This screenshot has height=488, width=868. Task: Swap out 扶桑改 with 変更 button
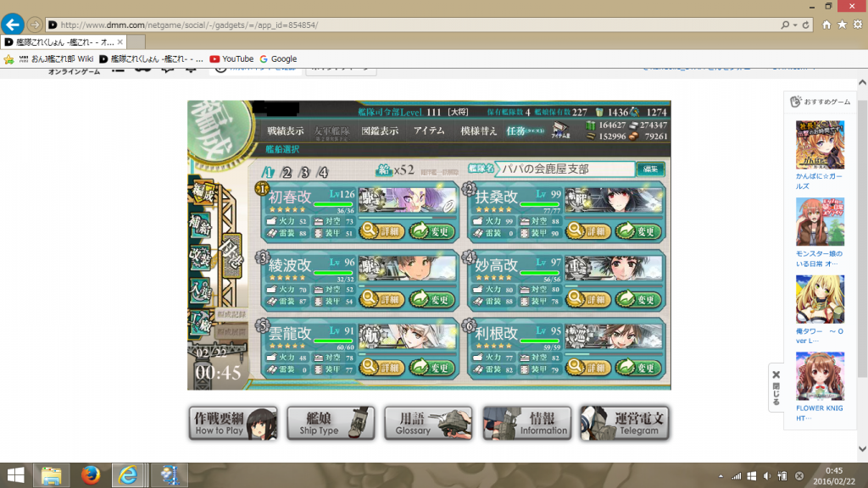pos(639,231)
